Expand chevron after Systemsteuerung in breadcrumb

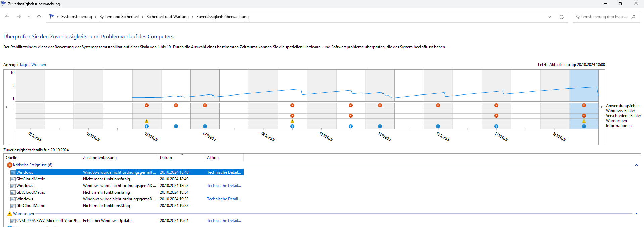point(96,17)
